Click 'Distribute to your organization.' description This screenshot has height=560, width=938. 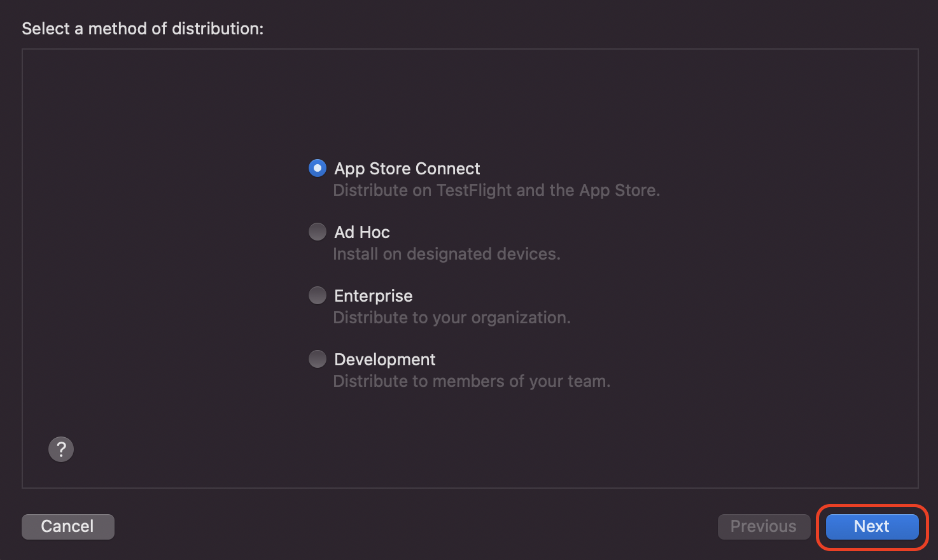(x=452, y=318)
